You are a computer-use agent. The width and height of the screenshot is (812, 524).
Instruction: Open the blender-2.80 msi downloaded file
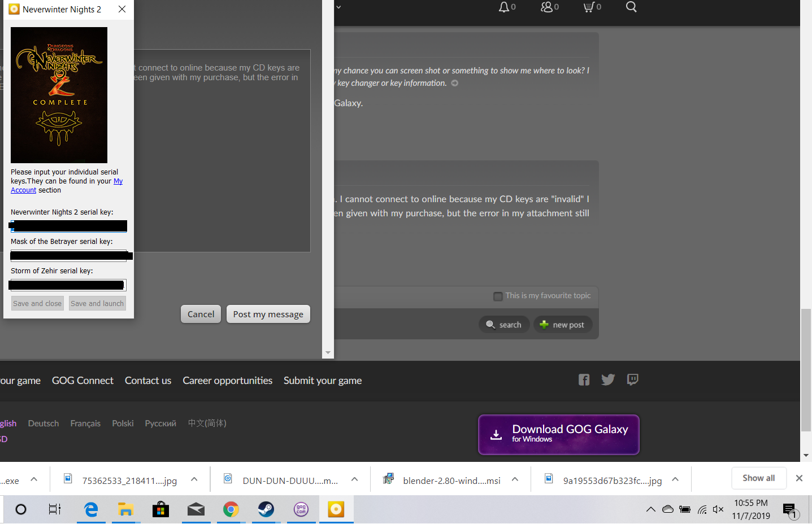click(451, 481)
